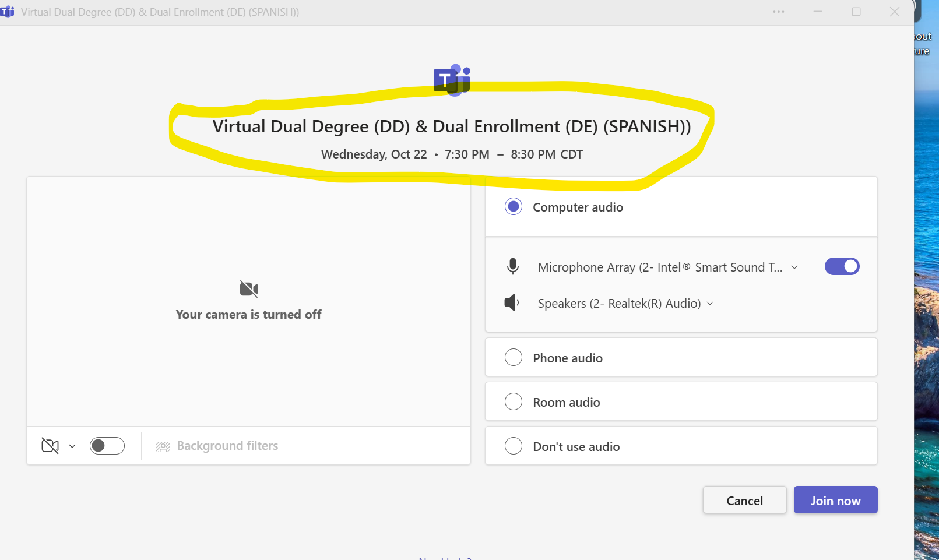Maximize the Teams meeting window
The image size is (939, 560).
tap(856, 12)
